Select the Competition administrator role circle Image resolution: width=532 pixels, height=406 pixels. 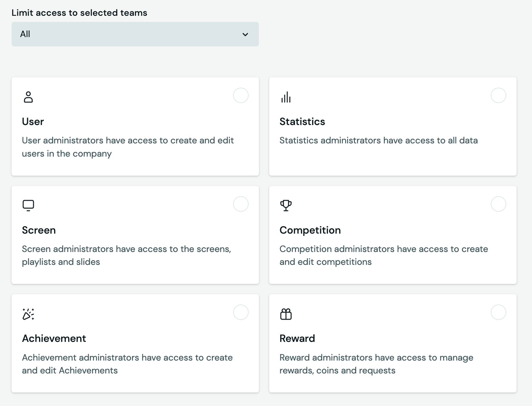tap(498, 204)
